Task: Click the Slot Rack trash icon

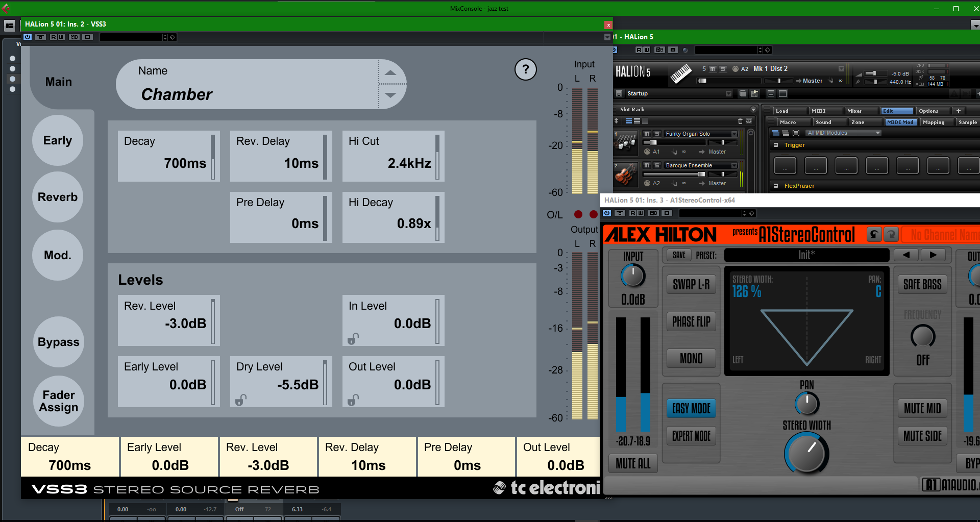Action: pyautogui.click(x=740, y=121)
